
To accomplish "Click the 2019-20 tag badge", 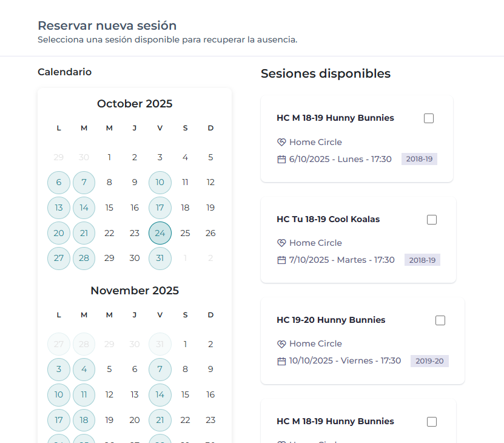I will 429,361.
